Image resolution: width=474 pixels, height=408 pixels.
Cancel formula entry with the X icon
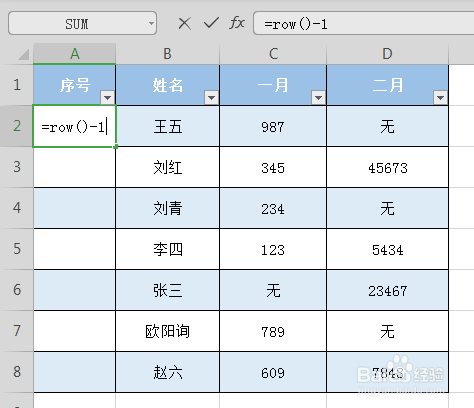pyautogui.click(x=184, y=24)
